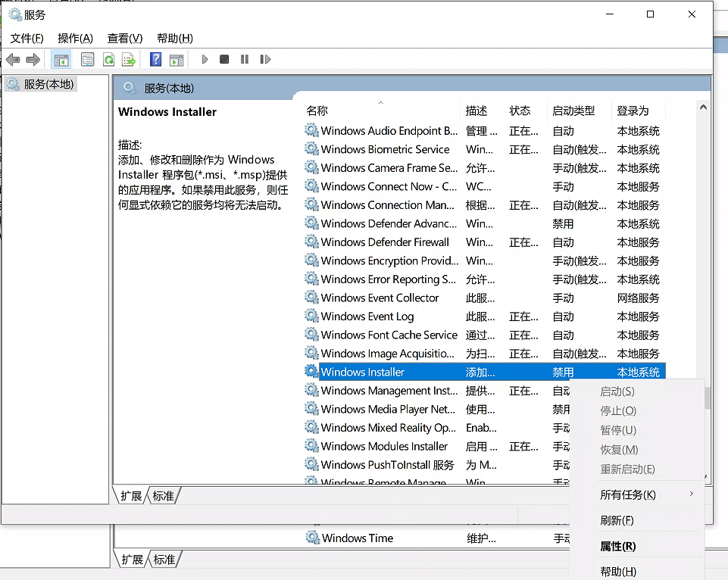Viewport: 728px width, 580px height.
Task: Pause the service with the pause icon
Action: pyautogui.click(x=245, y=59)
